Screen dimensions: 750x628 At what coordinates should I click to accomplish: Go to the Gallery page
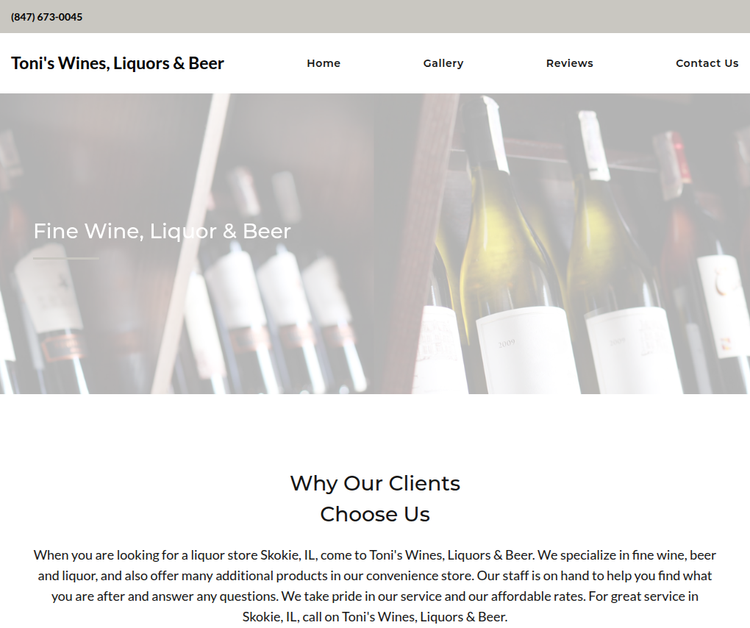[x=443, y=63]
